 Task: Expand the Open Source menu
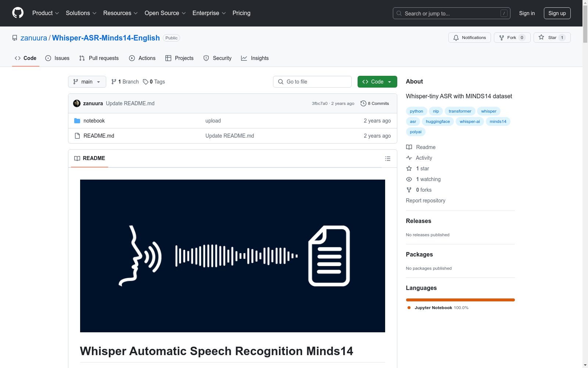165,13
